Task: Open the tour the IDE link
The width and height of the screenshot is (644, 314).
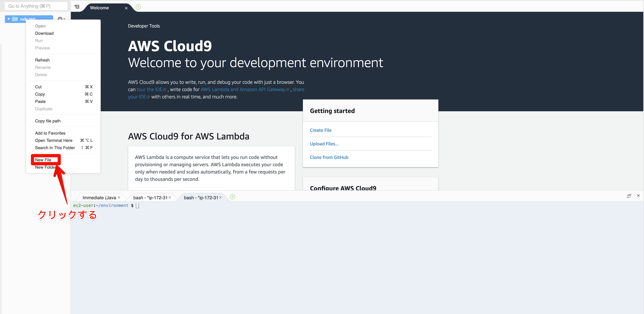Action: (x=151, y=89)
